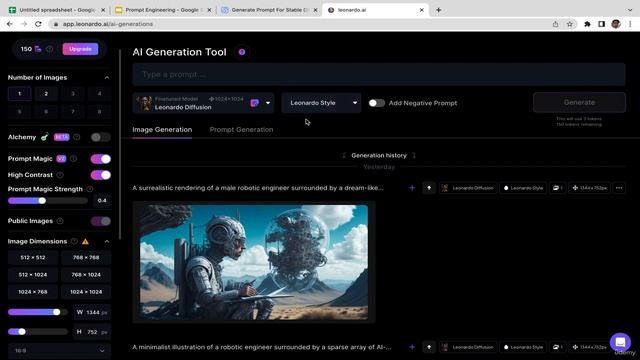Open the browser tab list chevron
Image resolution: width=640 pixels, height=360 pixels.
630,10
